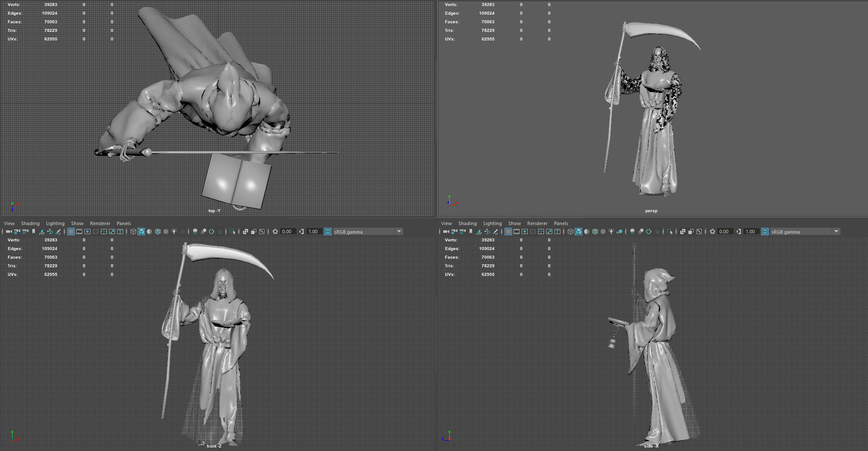Click Faces count 70063 in front view
This screenshot has height=451, width=868.
click(51, 257)
